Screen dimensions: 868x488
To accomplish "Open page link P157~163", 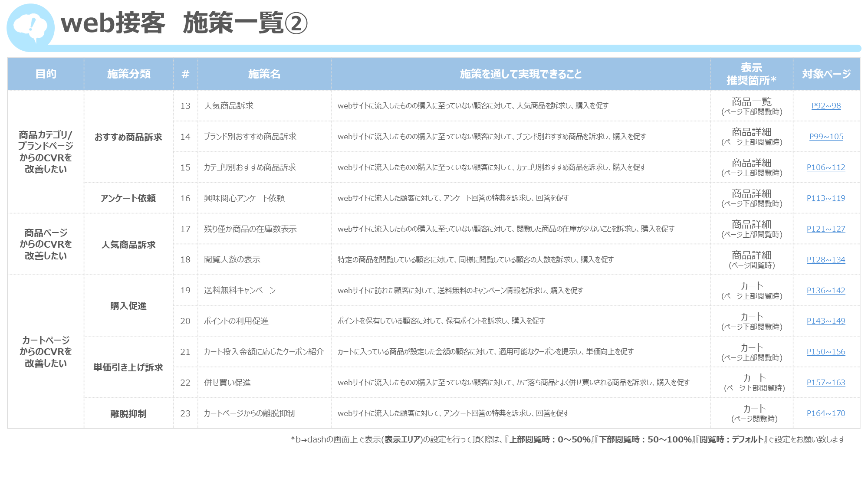I will (x=826, y=383).
